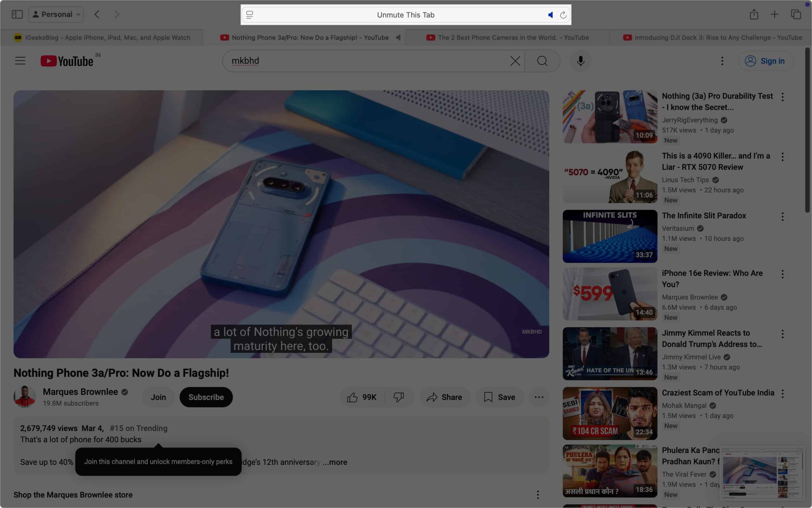Open options for The Infinite Slit Paradox
The width and height of the screenshot is (812, 508).
(x=783, y=217)
